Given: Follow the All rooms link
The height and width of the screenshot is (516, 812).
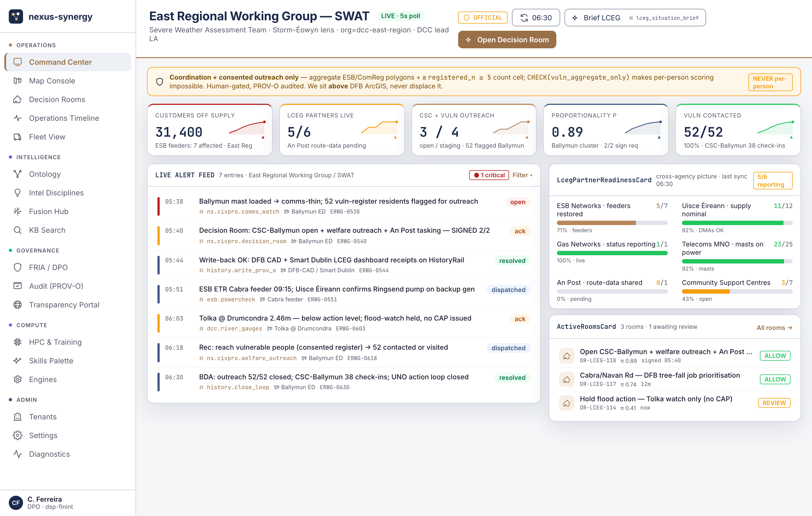Looking at the screenshot, I should [774, 328].
